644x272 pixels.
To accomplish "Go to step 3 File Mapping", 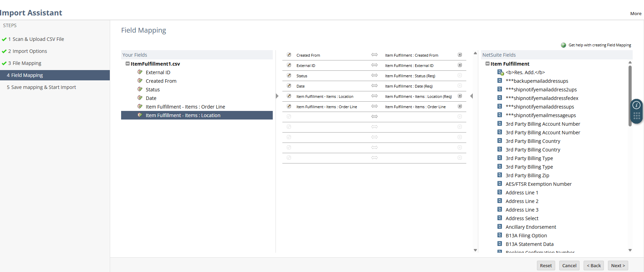I will click(x=25, y=63).
